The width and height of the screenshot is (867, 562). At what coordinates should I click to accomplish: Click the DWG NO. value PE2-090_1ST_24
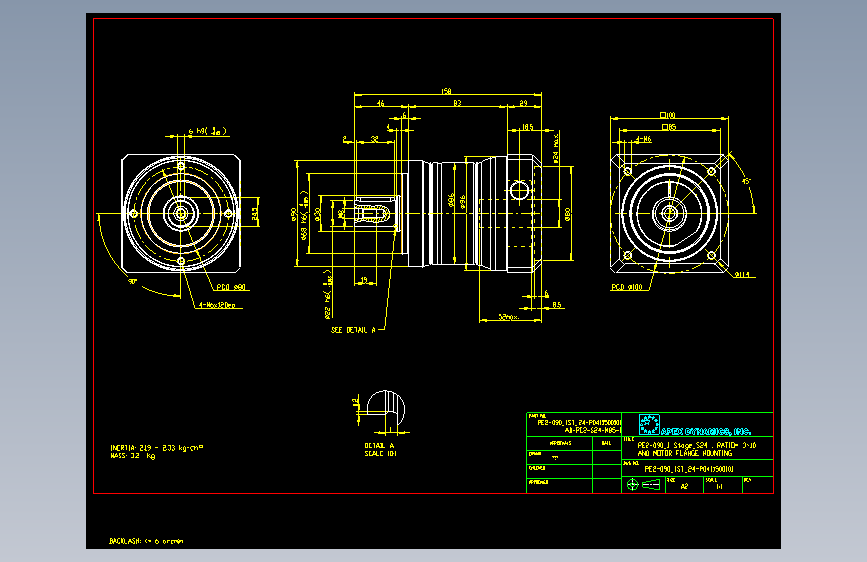coord(689,469)
